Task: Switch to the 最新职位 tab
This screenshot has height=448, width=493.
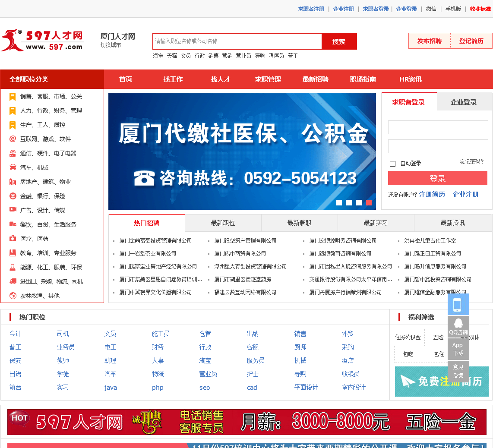Action: coord(223,223)
